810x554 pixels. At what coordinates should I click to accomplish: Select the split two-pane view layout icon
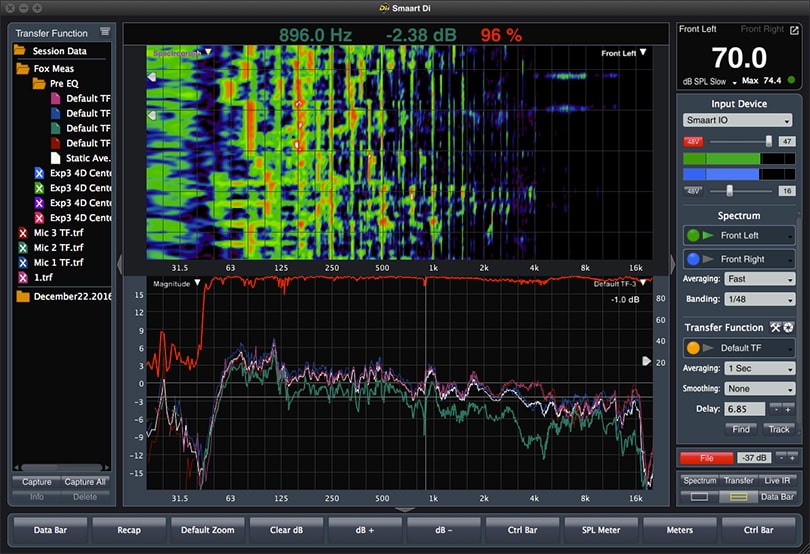[738, 497]
